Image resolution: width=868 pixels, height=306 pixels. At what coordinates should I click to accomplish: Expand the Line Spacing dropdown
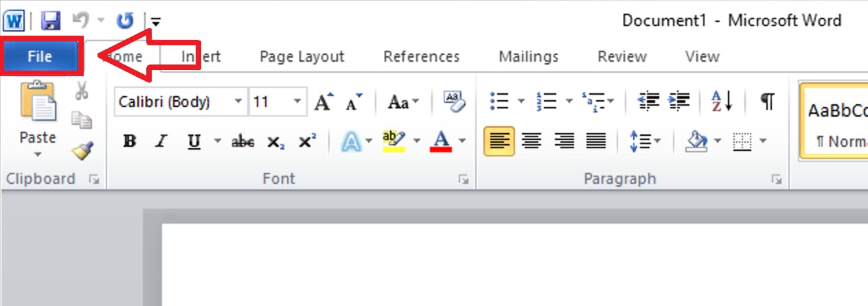click(x=658, y=141)
